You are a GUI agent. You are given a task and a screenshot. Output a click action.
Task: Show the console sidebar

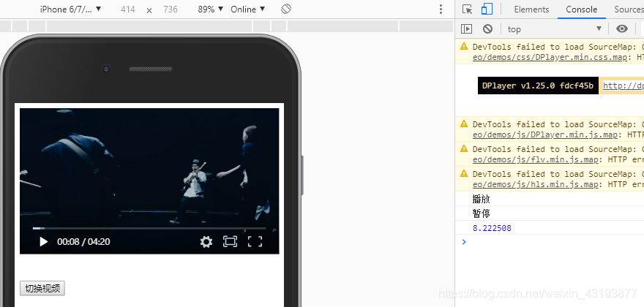point(467,29)
